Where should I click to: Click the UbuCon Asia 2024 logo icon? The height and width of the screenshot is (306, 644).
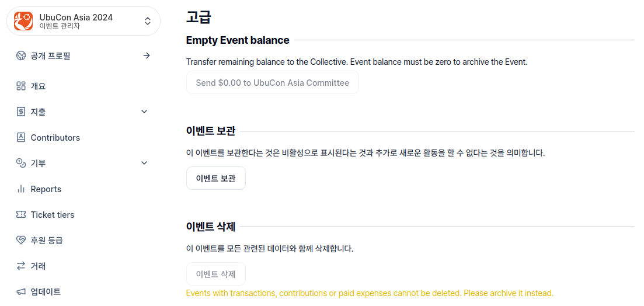(x=23, y=21)
